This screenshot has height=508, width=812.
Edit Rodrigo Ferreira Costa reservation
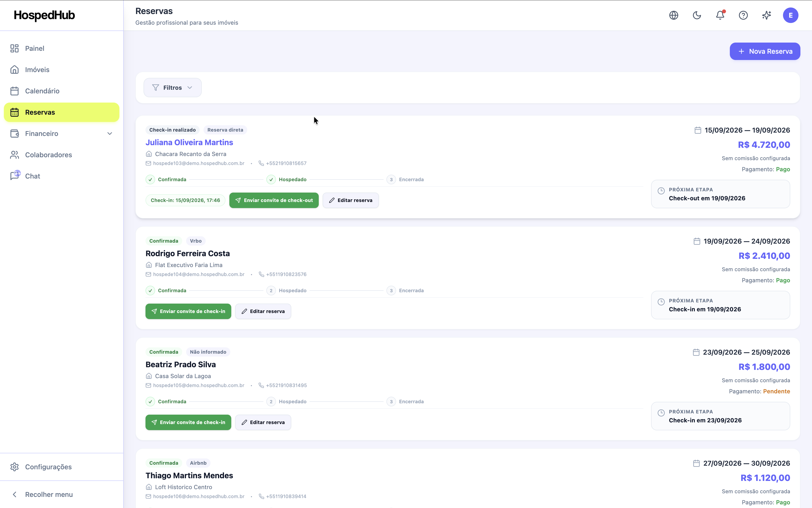tap(263, 312)
